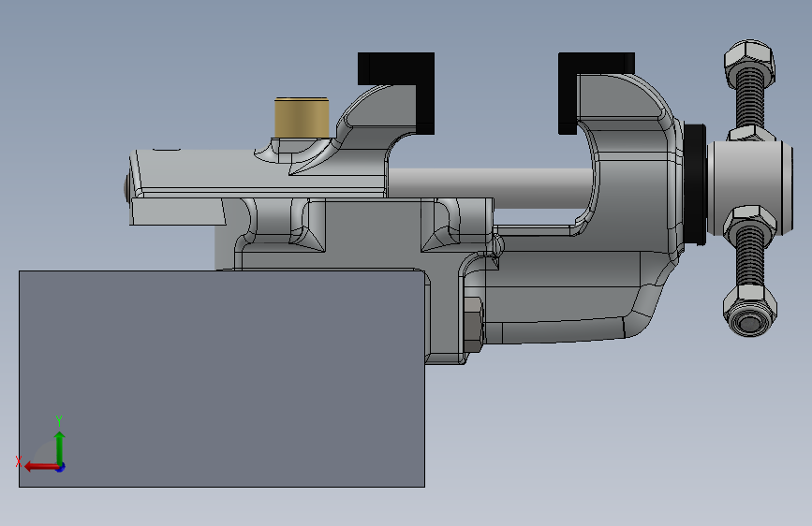Screen dimensions: 812x526
Task: Select the brass cylindrical bushing
Action: [302, 118]
